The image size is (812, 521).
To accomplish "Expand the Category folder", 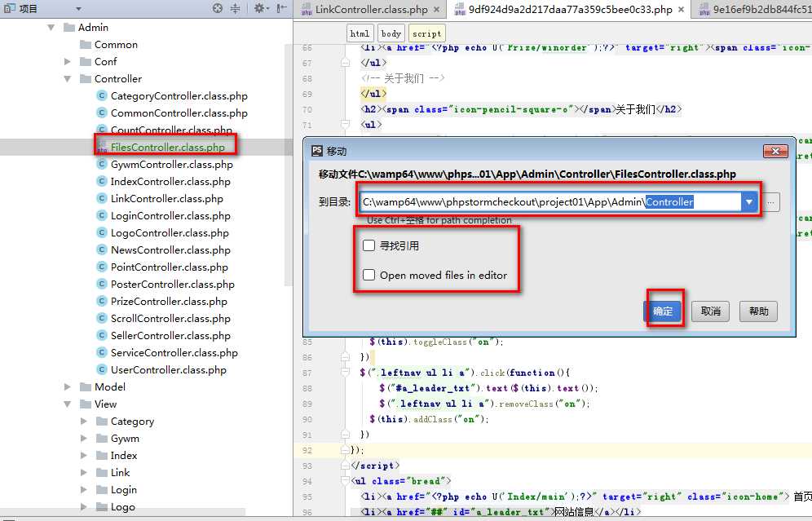I will [x=84, y=421].
